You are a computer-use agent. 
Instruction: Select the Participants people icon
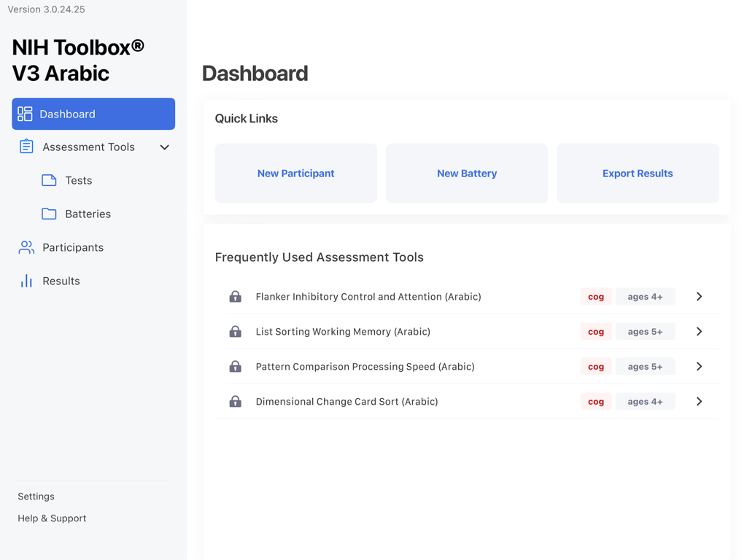coord(26,247)
